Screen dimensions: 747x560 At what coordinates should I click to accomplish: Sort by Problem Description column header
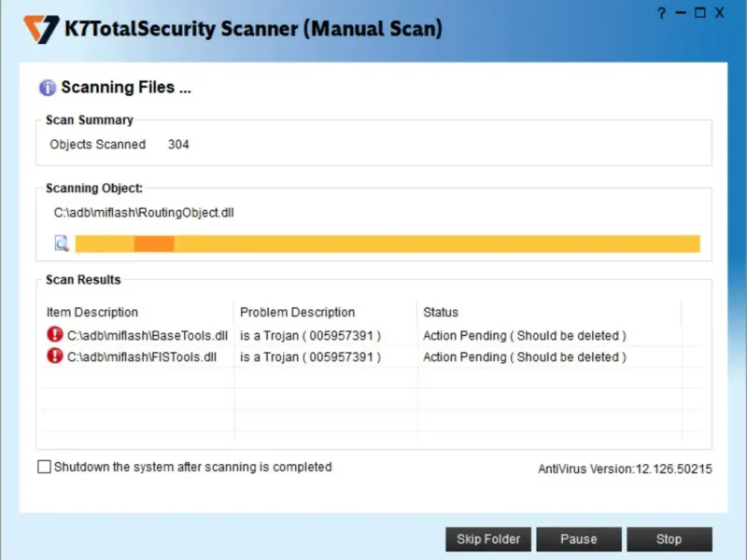pyautogui.click(x=297, y=313)
